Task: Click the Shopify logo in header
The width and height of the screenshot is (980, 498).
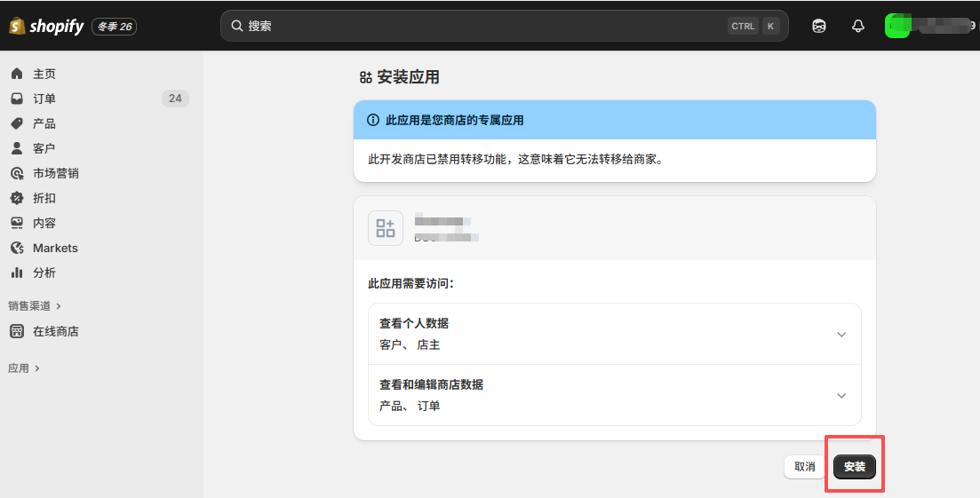Action: [46, 27]
